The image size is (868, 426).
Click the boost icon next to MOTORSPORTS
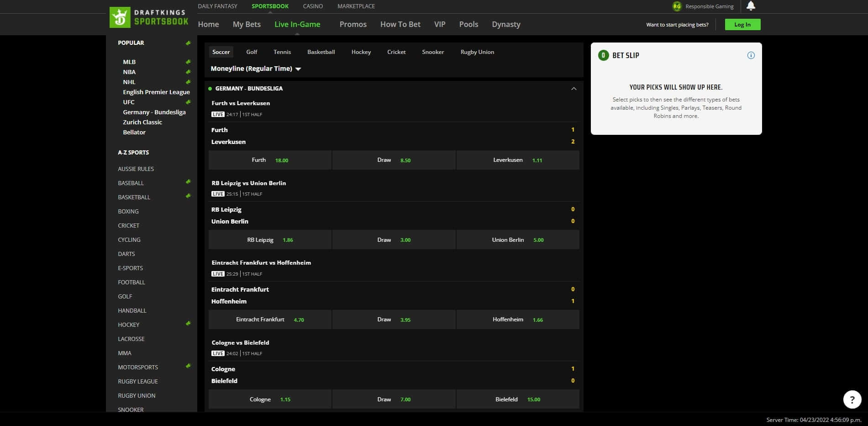point(188,365)
